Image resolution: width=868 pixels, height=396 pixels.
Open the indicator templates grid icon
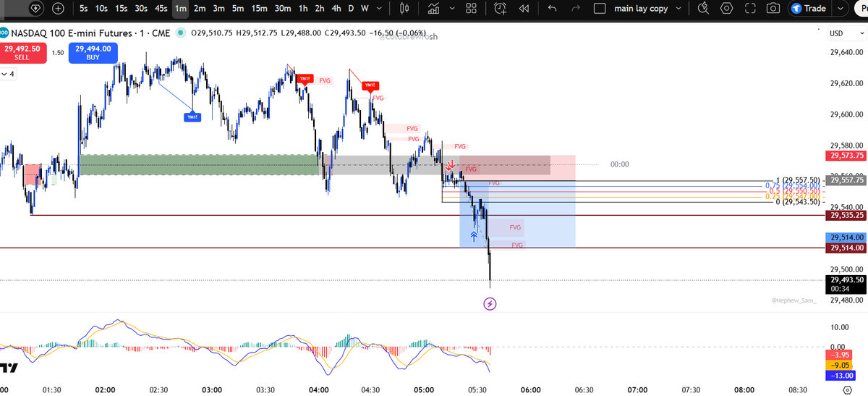tap(471, 9)
